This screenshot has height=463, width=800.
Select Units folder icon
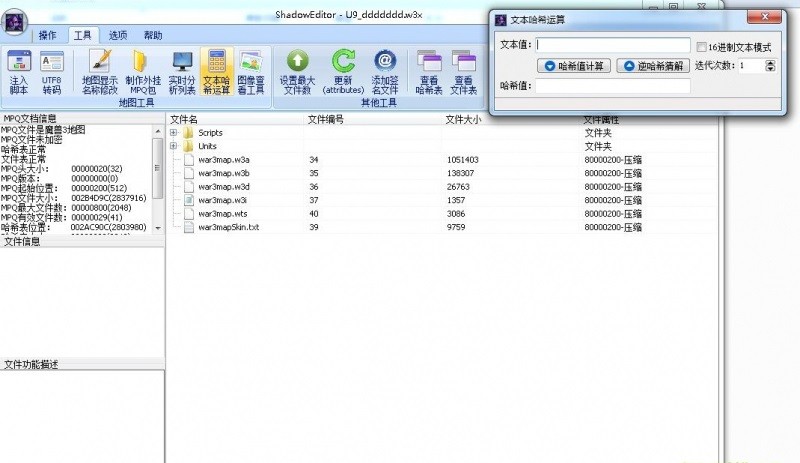point(188,146)
